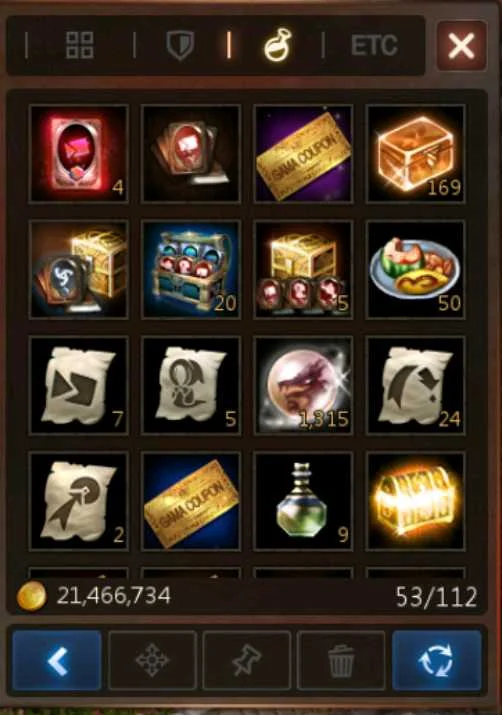Pick the dragon orb item with 1,315

point(303,385)
